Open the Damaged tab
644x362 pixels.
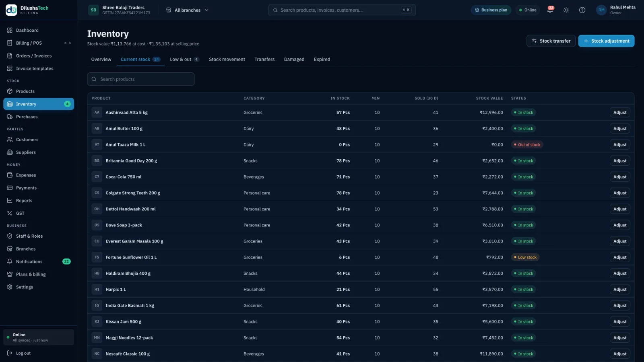point(294,60)
